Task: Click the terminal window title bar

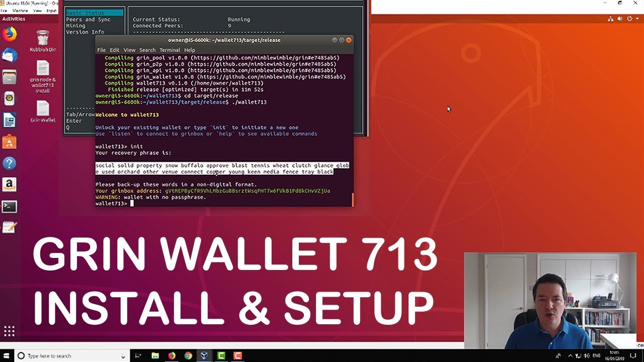Action: (x=224, y=40)
